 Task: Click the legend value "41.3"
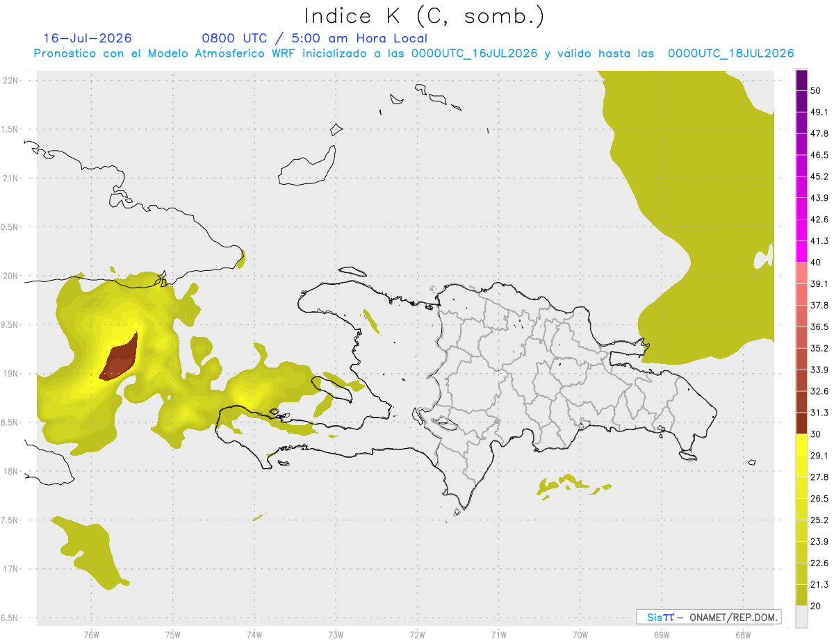(819, 241)
